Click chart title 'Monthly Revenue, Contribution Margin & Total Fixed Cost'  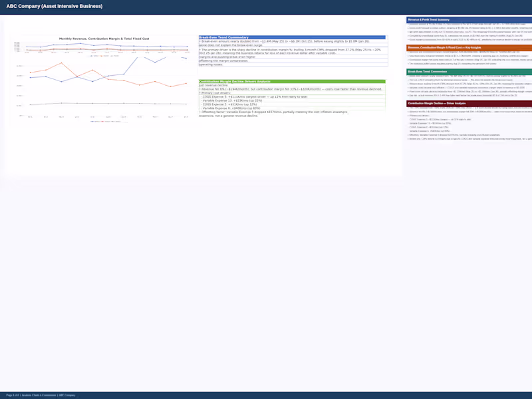(x=104, y=39)
